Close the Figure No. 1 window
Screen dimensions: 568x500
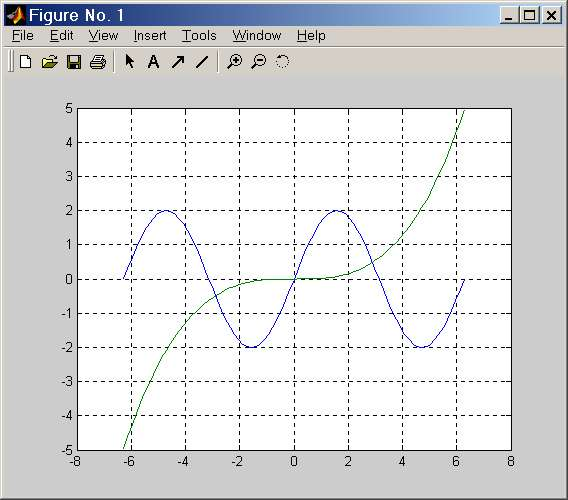point(551,16)
